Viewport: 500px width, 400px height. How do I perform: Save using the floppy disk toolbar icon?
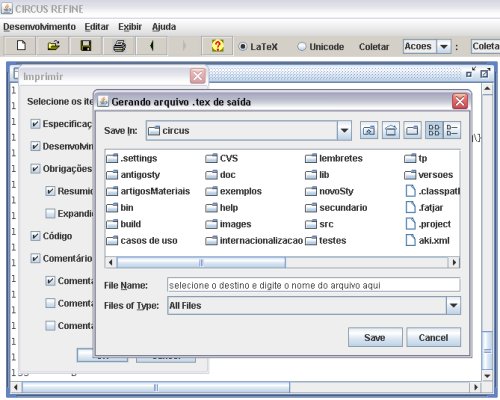86,46
